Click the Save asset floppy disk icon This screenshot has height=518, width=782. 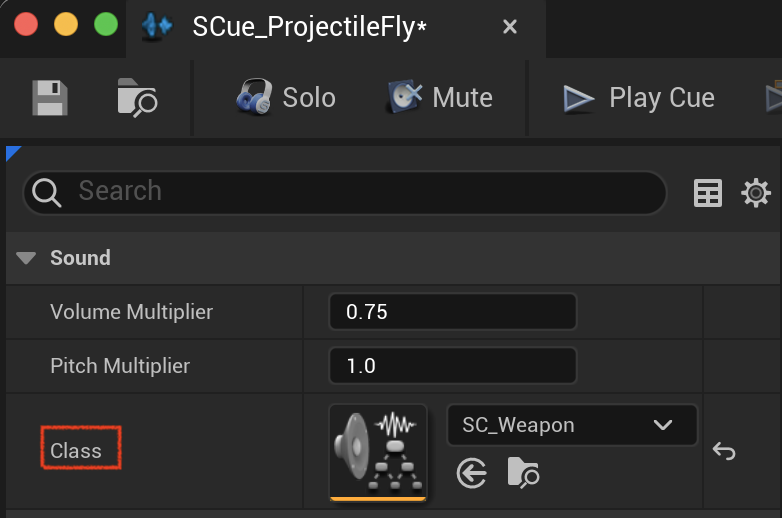49,98
